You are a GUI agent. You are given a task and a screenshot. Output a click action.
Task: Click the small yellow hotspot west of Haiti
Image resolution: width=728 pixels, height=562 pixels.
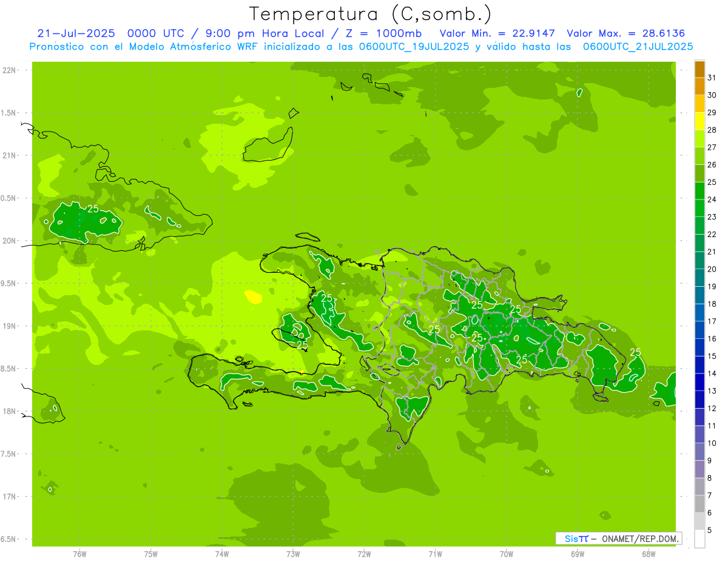pos(253,296)
